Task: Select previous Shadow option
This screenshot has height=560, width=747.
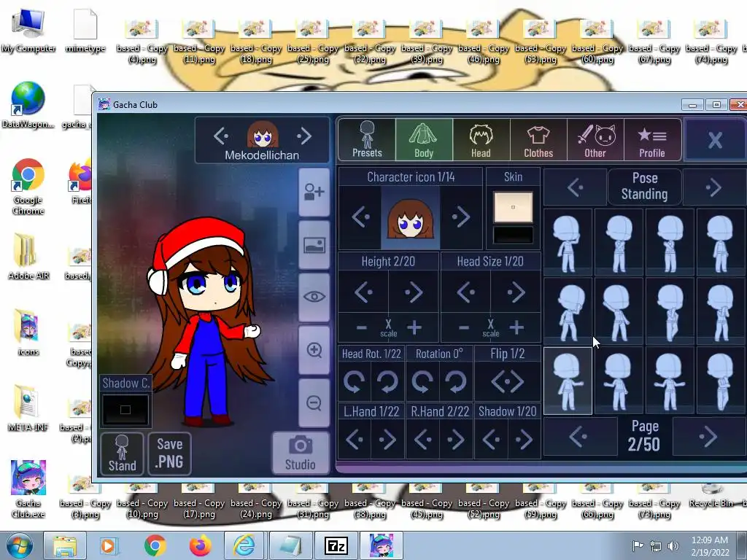Action: [491, 440]
